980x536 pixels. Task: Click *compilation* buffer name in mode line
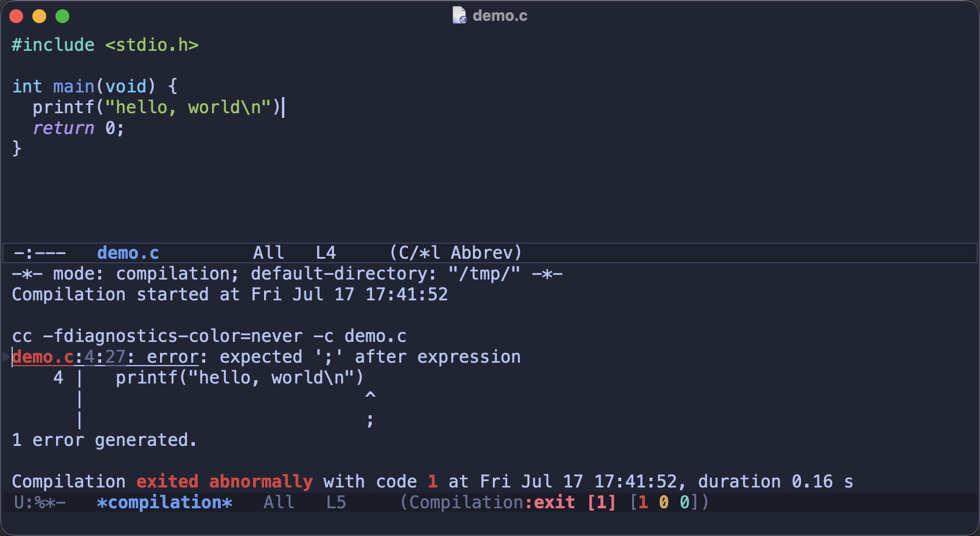click(164, 502)
